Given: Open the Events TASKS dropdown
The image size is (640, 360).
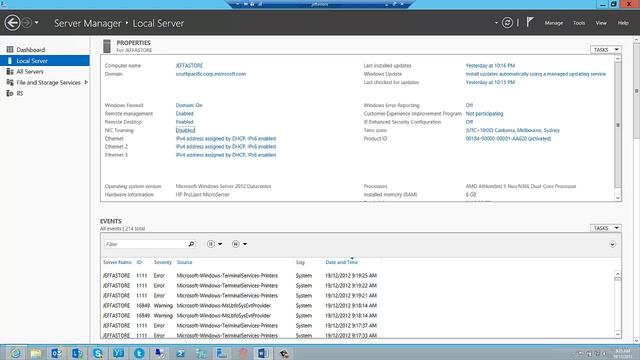Looking at the screenshot, I should [x=606, y=228].
